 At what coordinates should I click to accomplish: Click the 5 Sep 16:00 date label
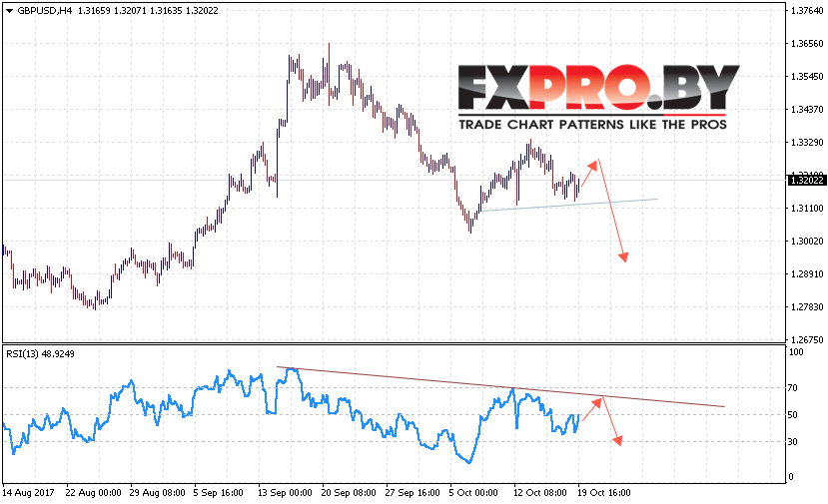218,493
